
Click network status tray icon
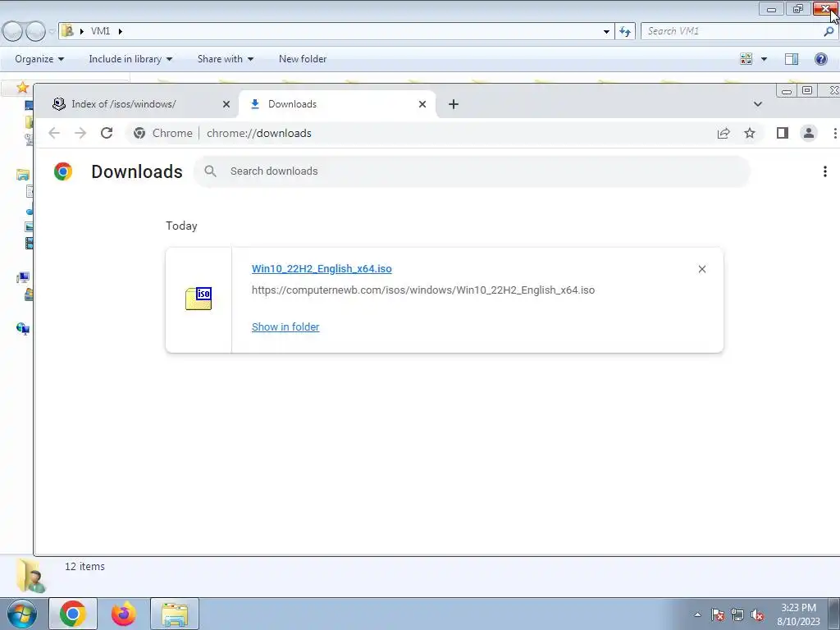(737, 614)
